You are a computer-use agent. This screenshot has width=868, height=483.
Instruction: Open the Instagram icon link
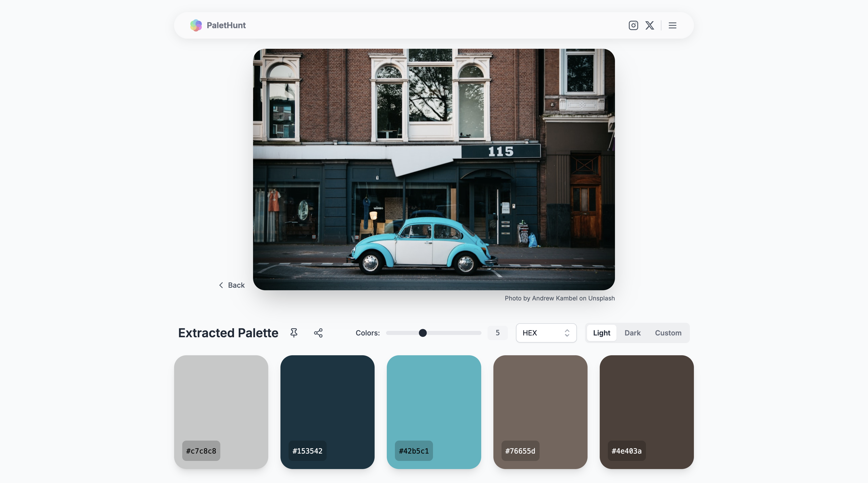click(x=633, y=25)
